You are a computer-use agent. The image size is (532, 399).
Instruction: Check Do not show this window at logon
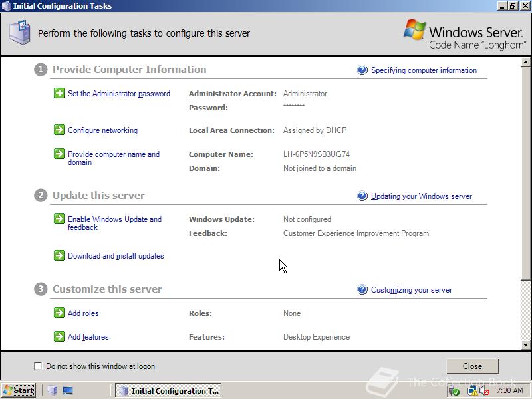(x=38, y=366)
